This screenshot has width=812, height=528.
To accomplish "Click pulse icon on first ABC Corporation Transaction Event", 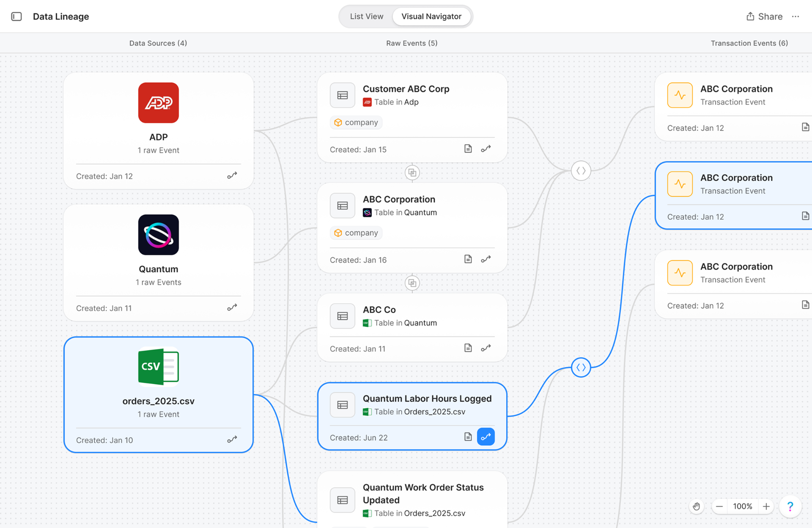I will coord(680,95).
